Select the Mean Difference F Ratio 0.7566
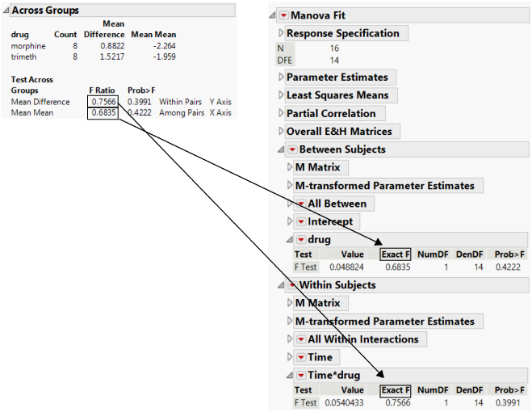Image resolution: width=532 pixels, height=412 pixels. point(103,102)
